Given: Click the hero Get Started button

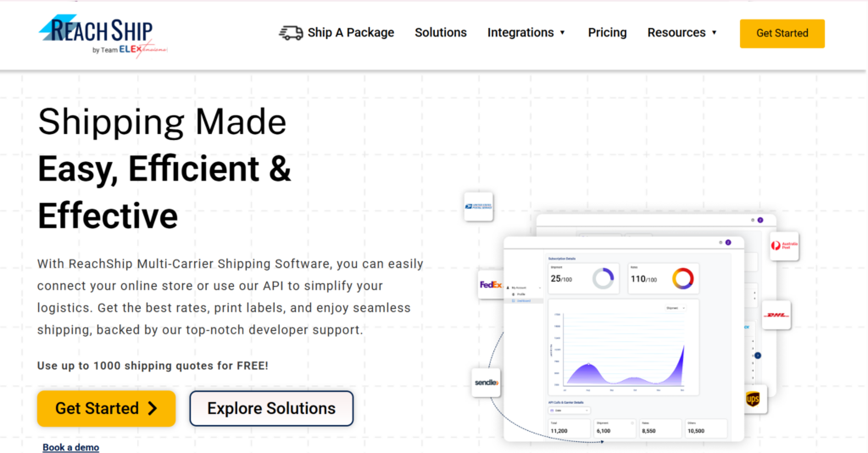Looking at the screenshot, I should tap(106, 409).
